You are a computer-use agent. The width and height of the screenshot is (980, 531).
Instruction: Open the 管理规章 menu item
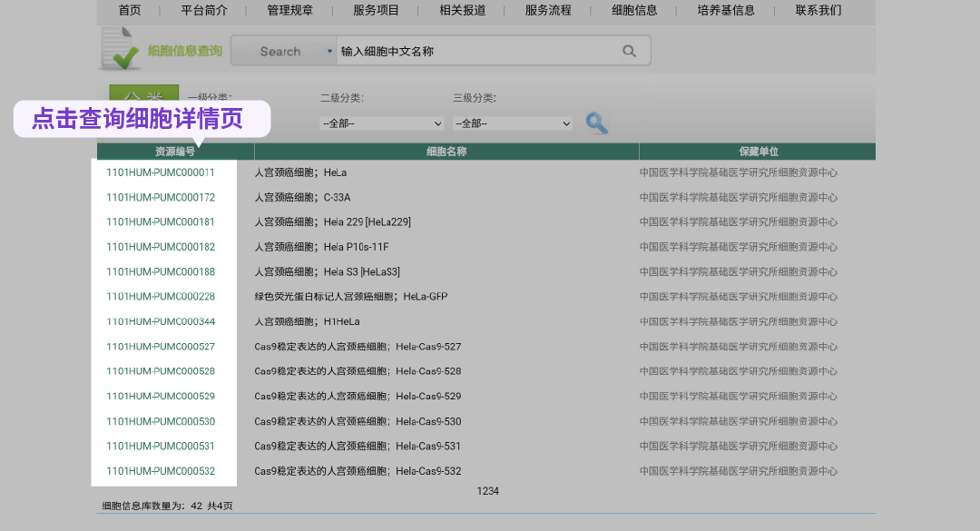(x=290, y=10)
